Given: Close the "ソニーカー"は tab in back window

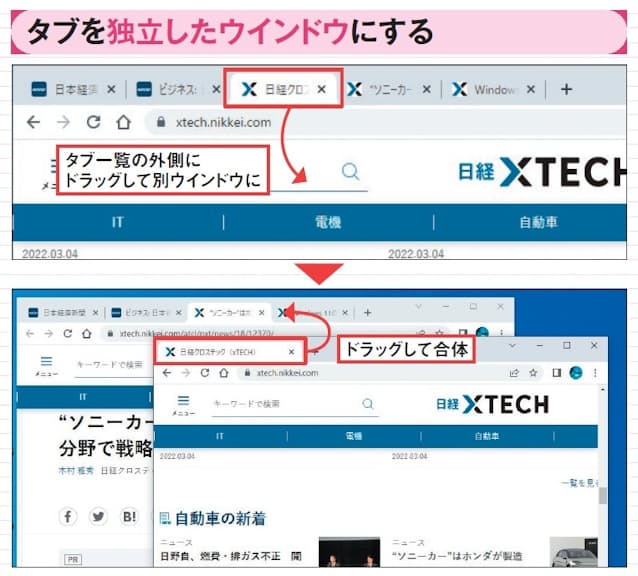Looking at the screenshot, I should 262,312.
